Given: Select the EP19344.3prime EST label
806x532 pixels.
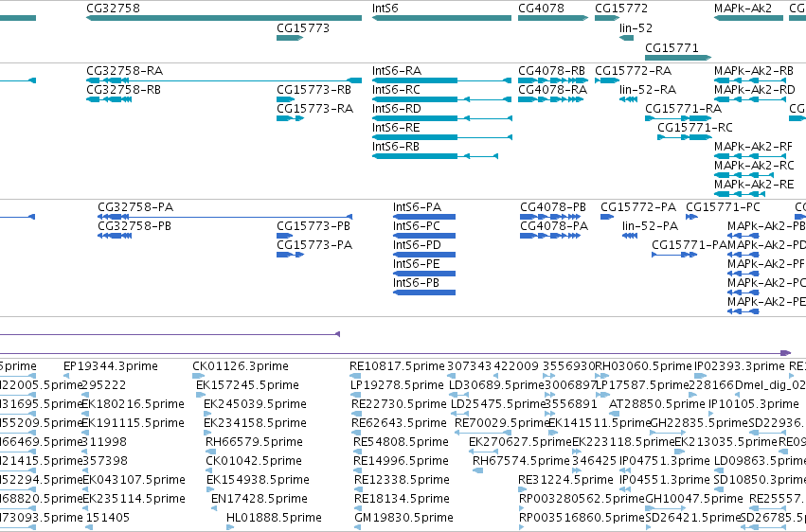Looking at the screenshot, I should tap(110, 366).
